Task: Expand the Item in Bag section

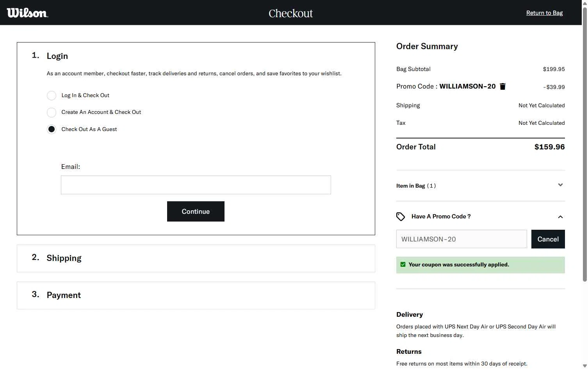Action: click(480, 186)
